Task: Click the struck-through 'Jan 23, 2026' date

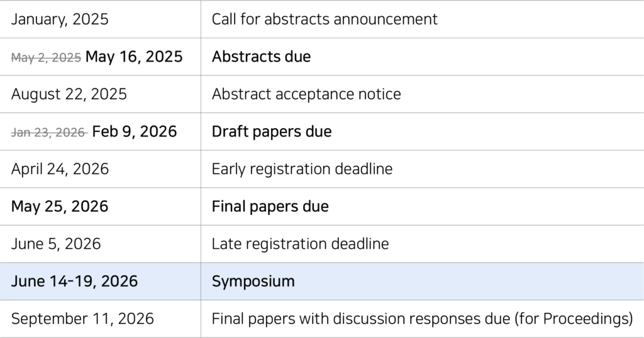Action: pyautogui.click(x=48, y=132)
